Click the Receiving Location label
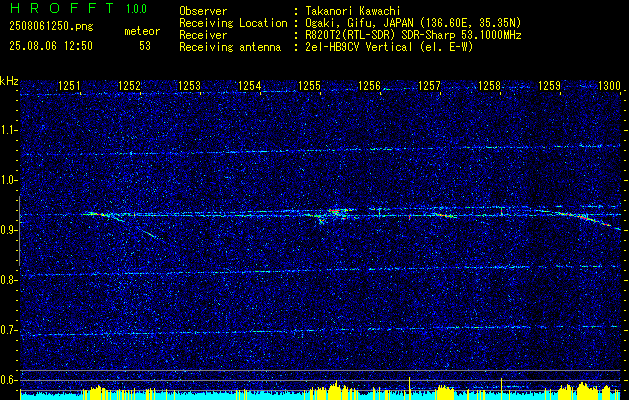 click(233, 23)
